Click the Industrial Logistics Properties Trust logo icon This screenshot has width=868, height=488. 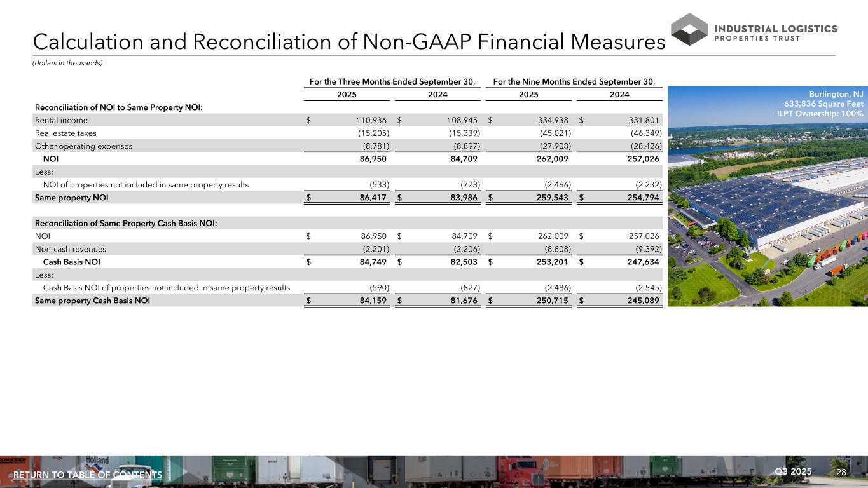point(689,29)
